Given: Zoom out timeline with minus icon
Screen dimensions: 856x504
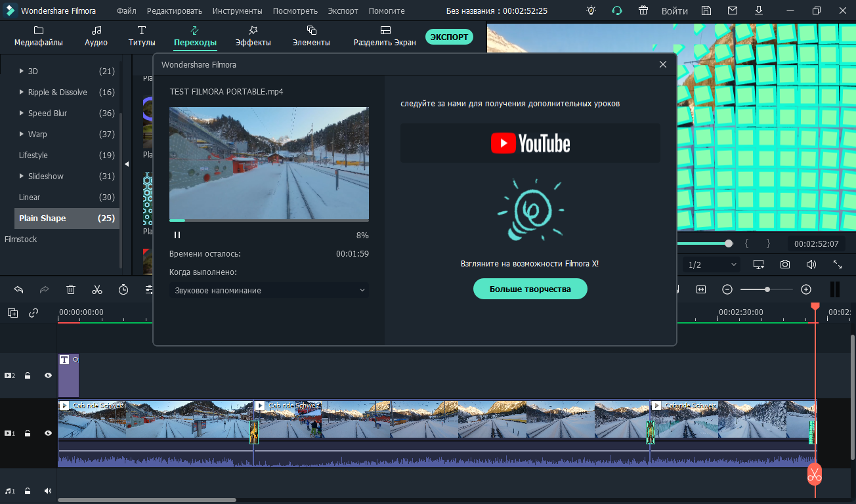Looking at the screenshot, I should [x=727, y=289].
